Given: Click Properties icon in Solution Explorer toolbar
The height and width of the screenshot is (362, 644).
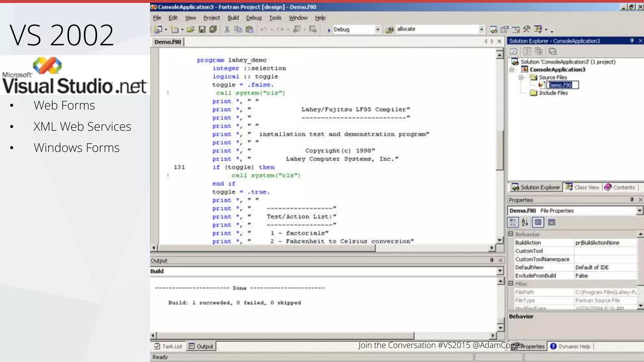Looking at the screenshot, I should [552, 51].
